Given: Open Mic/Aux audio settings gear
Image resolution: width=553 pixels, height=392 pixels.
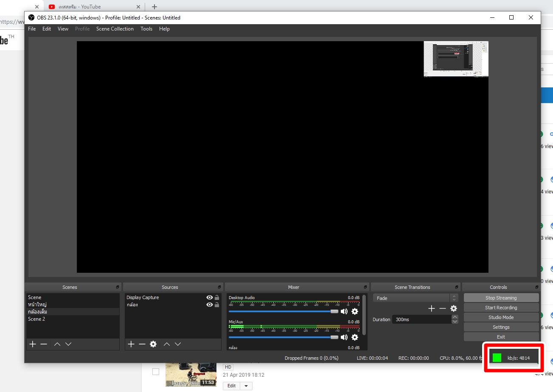Looking at the screenshot, I should [355, 337].
